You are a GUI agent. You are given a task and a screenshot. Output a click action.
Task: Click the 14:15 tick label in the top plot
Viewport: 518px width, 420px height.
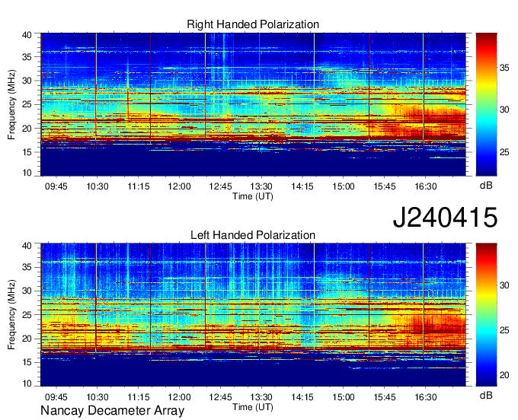[x=302, y=186]
